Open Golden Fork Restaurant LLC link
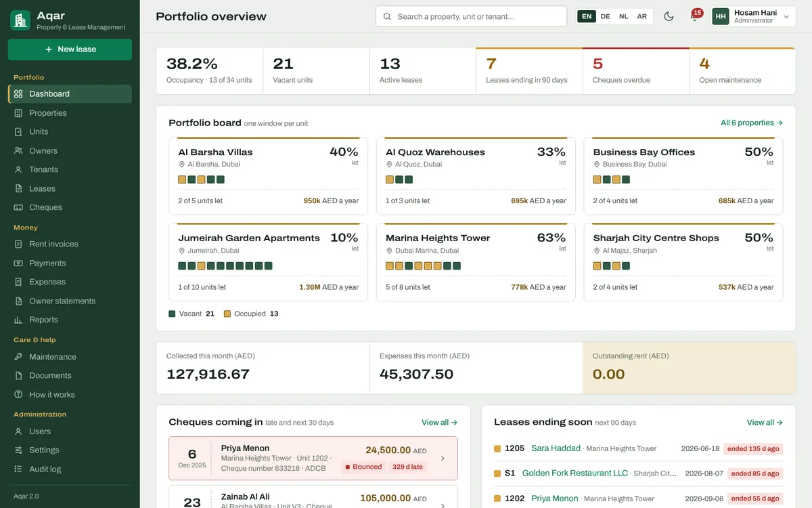812x508 pixels. coord(575,473)
